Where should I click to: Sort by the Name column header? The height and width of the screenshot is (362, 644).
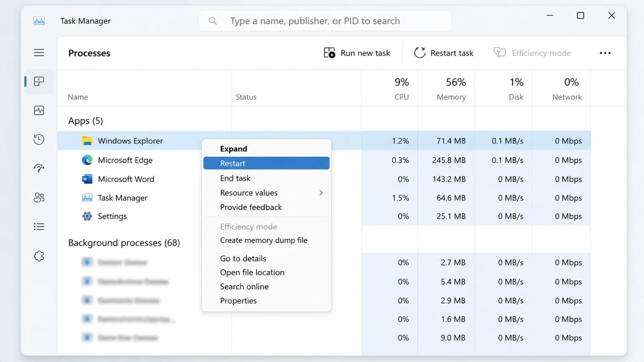click(x=78, y=97)
